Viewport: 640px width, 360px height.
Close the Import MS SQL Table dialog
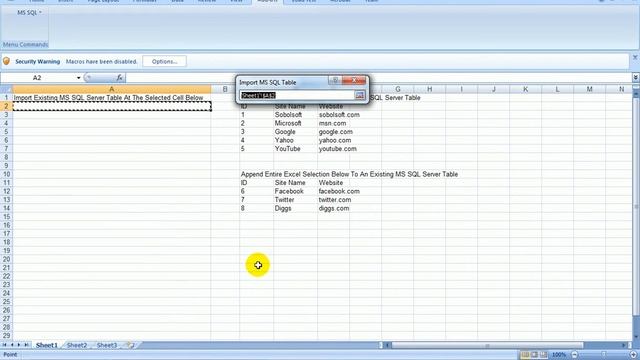coord(354,80)
